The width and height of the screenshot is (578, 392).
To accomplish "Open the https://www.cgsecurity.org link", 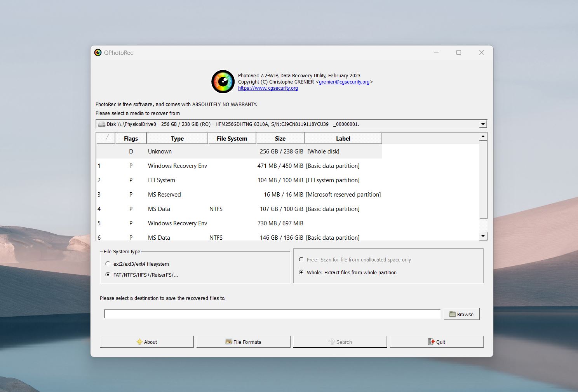I will pos(268,88).
